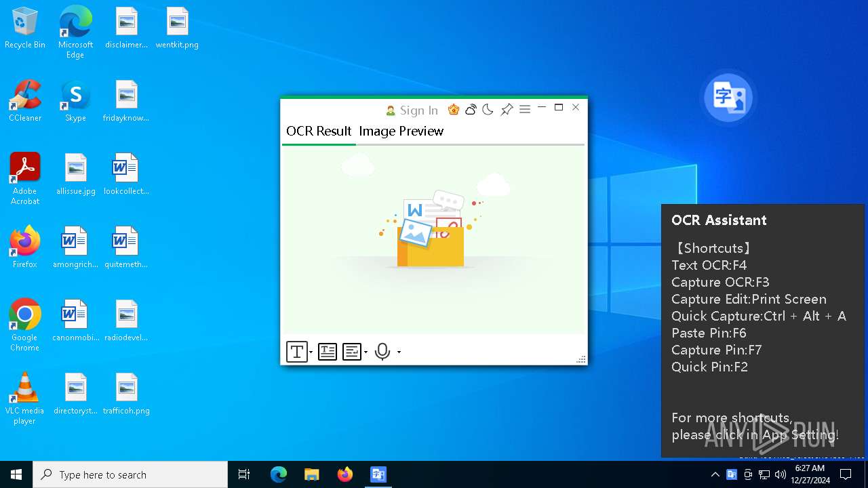
Task: Close the OCR Assistant window
Action: (x=576, y=108)
